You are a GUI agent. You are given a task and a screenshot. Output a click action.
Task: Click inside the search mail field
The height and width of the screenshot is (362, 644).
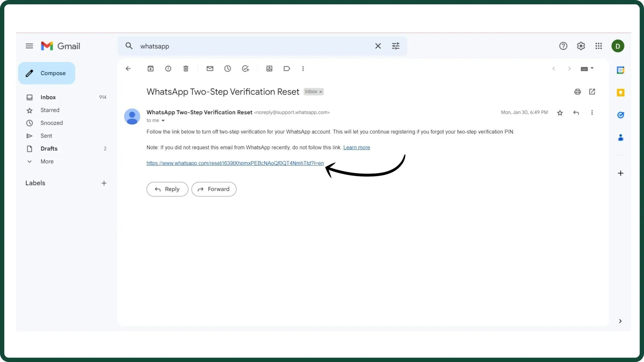225,46
